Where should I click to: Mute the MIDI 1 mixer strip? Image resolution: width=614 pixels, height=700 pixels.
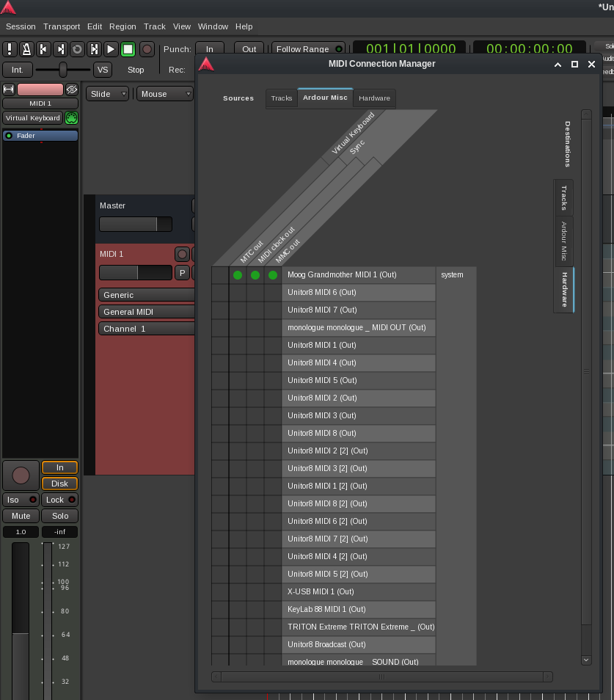pyautogui.click(x=21, y=516)
